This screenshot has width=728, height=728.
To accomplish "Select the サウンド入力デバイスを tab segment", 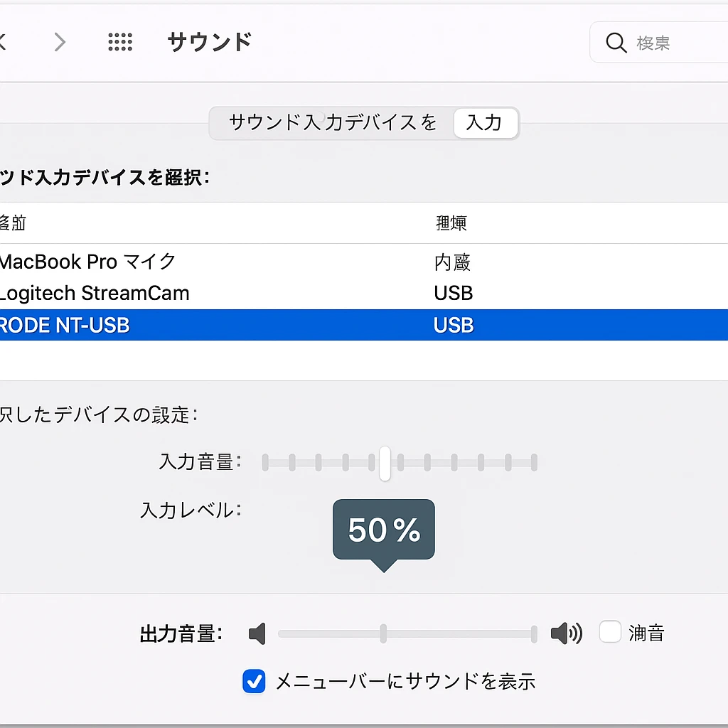I will point(333,123).
